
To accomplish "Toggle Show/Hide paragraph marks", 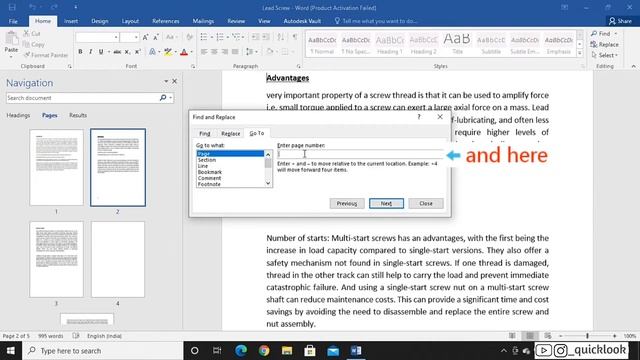I will point(295,37).
